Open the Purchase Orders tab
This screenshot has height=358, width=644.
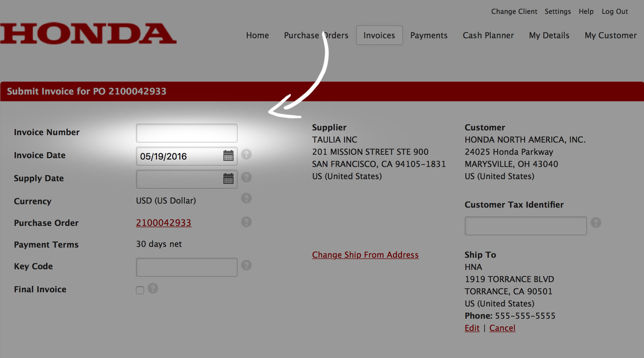[316, 35]
